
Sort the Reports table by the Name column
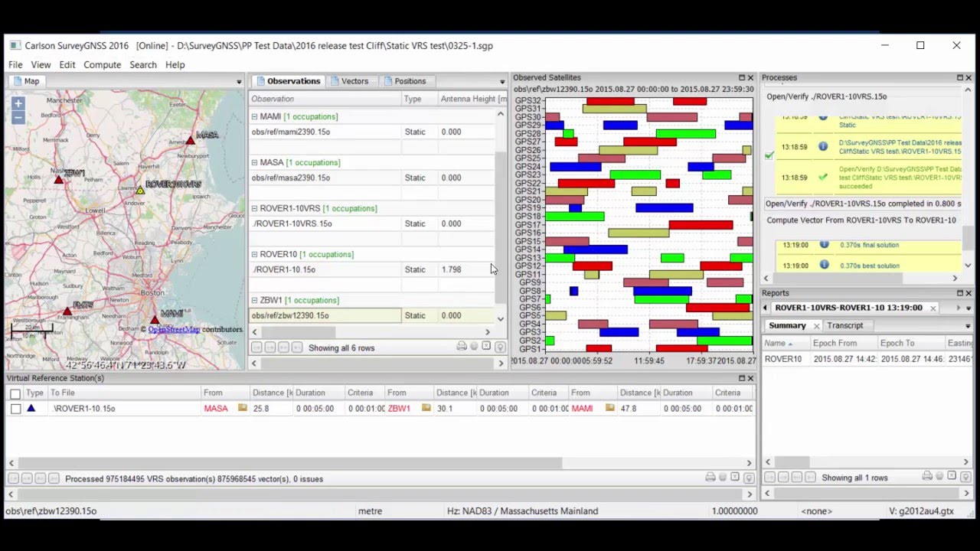[x=786, y=343]
